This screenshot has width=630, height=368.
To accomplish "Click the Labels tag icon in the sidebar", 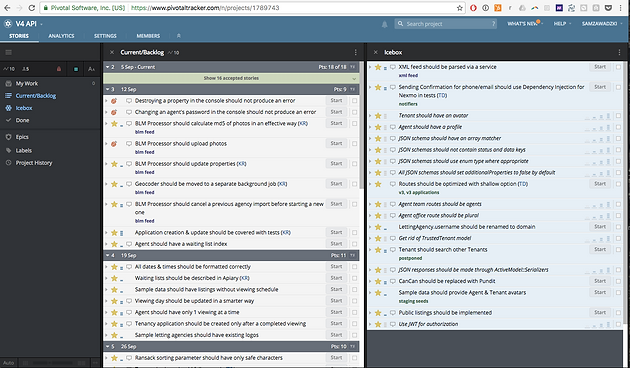I will click(x=8, y=150).
